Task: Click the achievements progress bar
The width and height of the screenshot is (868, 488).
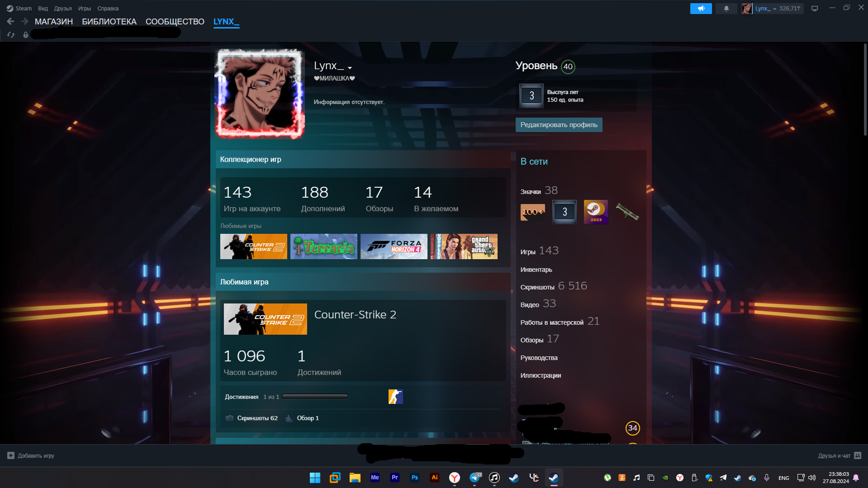Action: pos(315,397)
